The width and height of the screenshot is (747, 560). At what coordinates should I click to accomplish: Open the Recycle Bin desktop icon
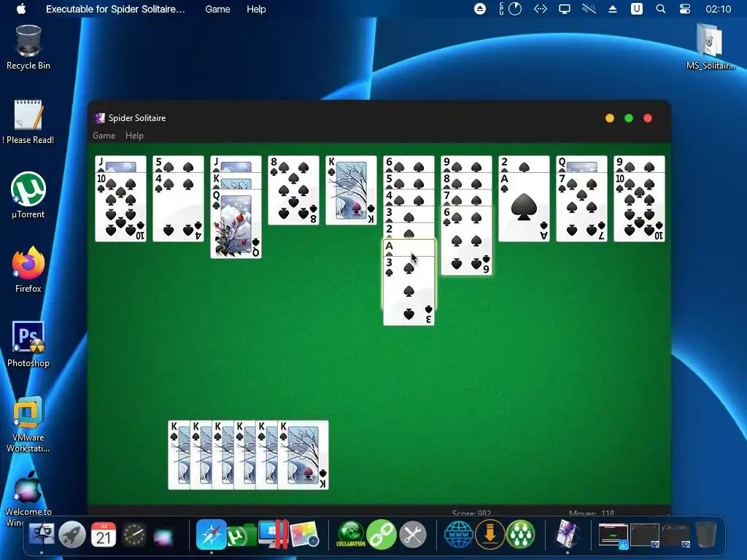pos(28,47)
